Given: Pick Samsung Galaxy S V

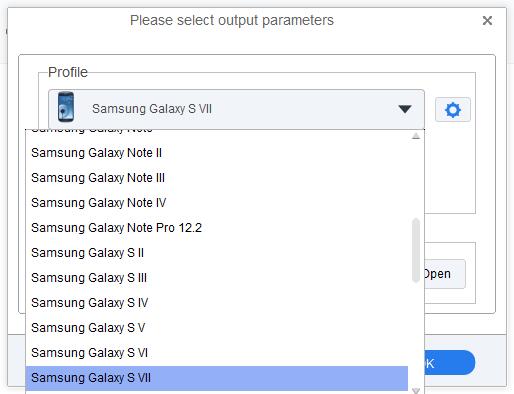Looking at the screenshot, I should pyautogui.click(x=217, y=328).
